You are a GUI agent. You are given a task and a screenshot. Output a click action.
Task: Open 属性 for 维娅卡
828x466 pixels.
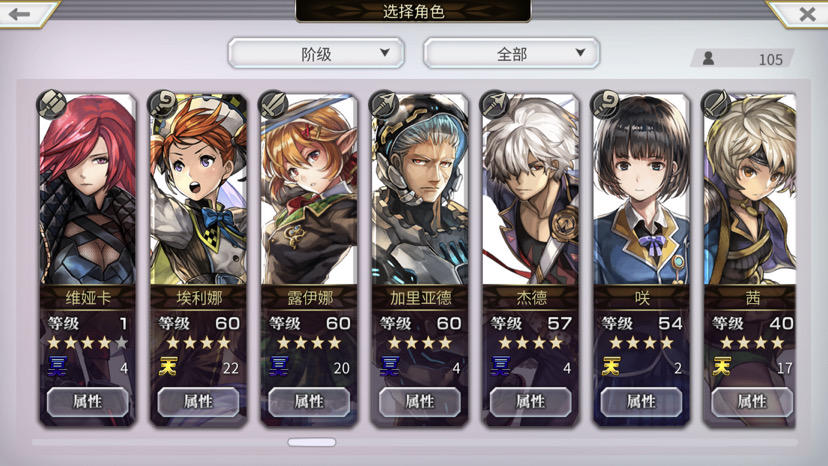[87, 402]
